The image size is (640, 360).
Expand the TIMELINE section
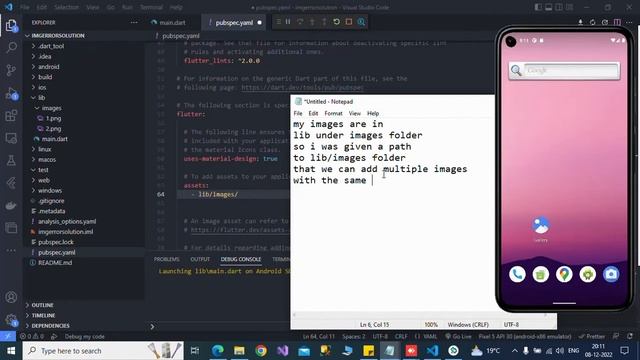click(x=42, y=316)
